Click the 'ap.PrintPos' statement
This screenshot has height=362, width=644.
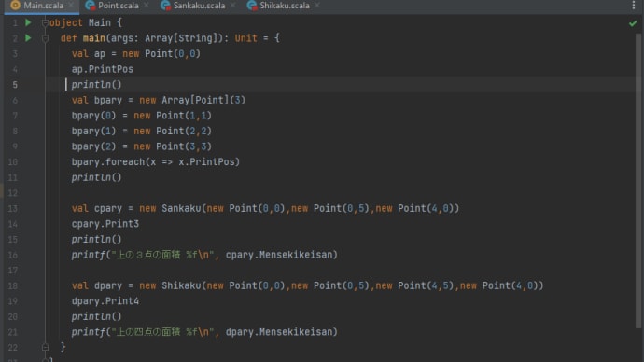[x=103, y=69]
